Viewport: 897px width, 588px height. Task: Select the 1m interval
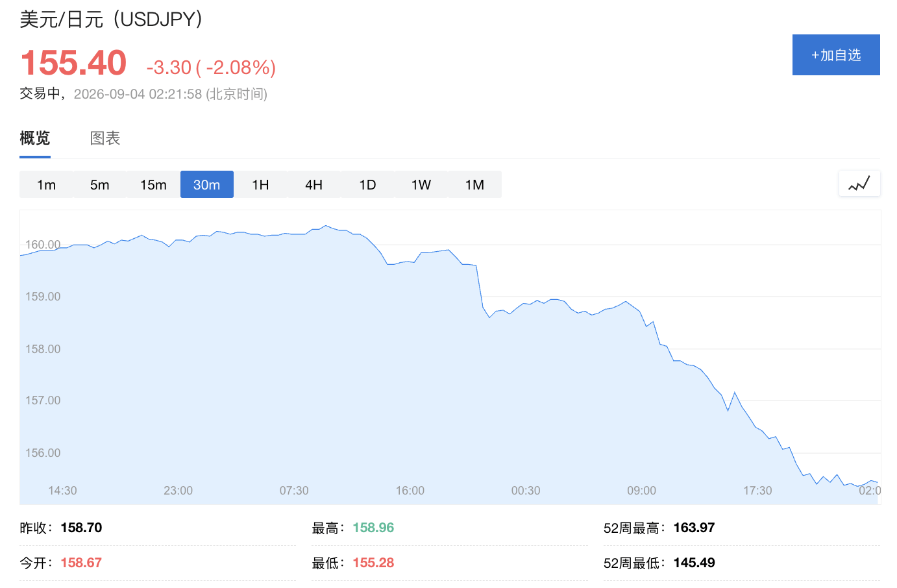coord(46,184)
